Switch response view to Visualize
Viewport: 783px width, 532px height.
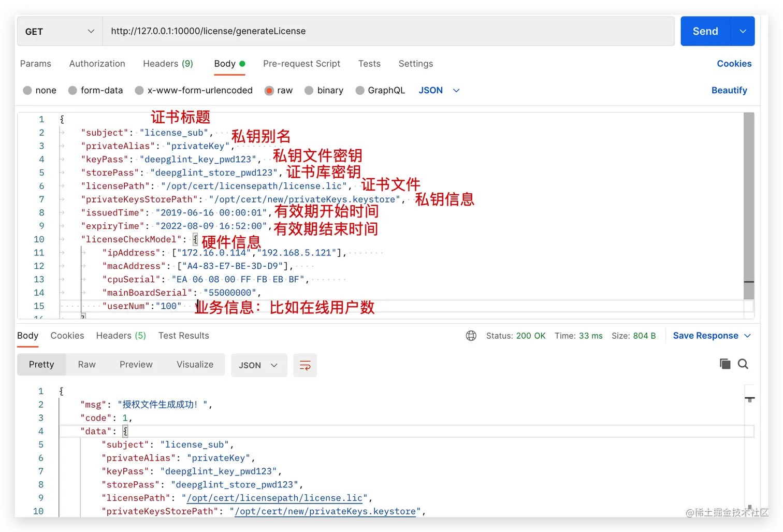click(195, 365)
